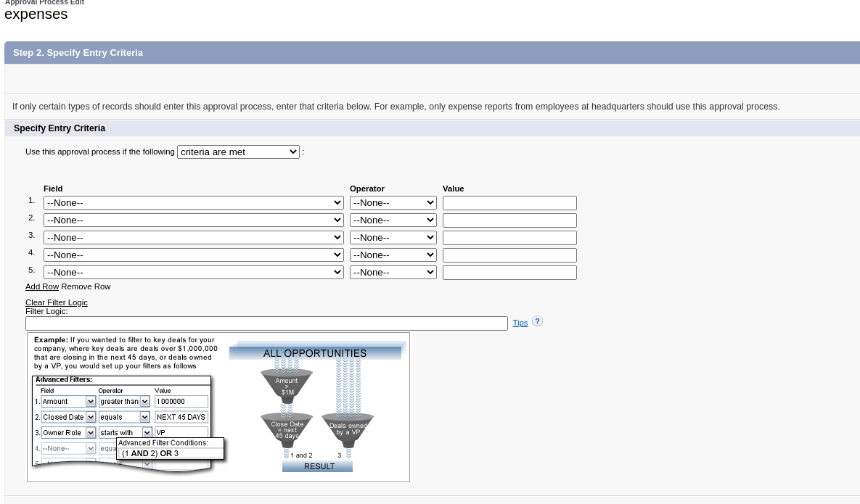The height and width of the screenshot is (504, 860).
Task: Open Operator dropdown in row 3
Action: (x=393, y=238)
